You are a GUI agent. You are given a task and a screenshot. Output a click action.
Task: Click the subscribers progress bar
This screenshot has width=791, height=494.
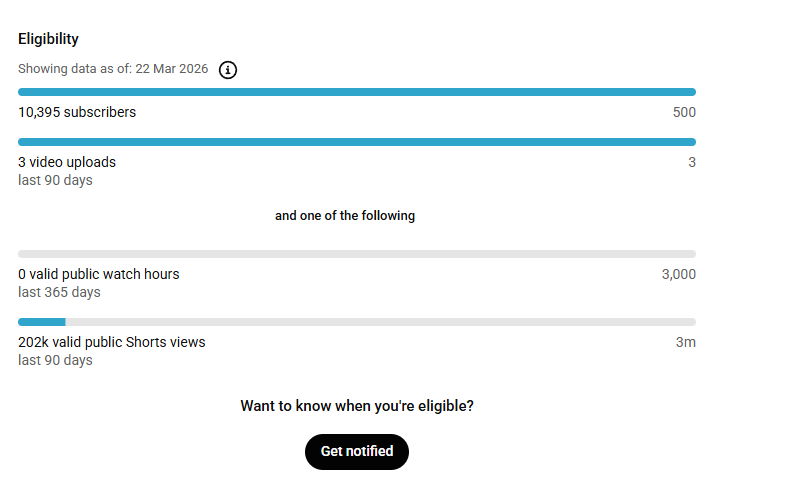coord(357,92)
